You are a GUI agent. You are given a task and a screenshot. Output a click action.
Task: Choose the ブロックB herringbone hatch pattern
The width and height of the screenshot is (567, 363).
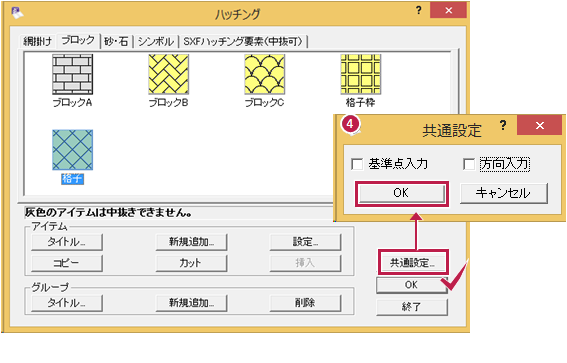coord(169,74)
